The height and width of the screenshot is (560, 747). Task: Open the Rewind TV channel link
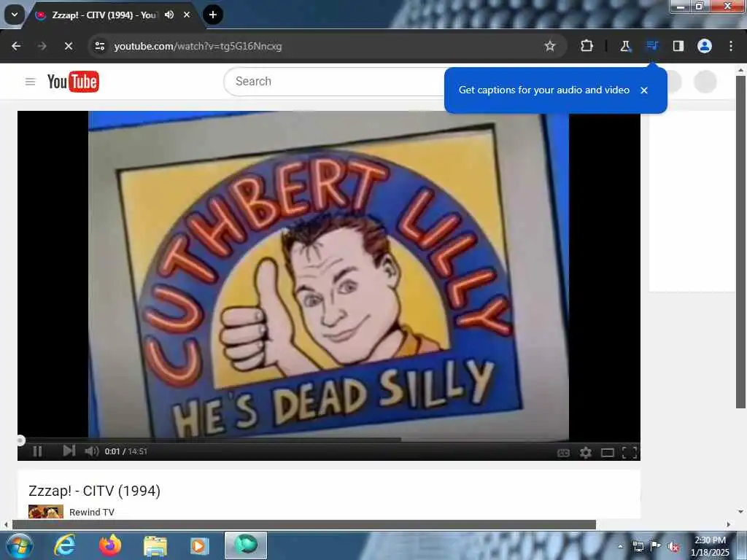(x=92, y=512)
